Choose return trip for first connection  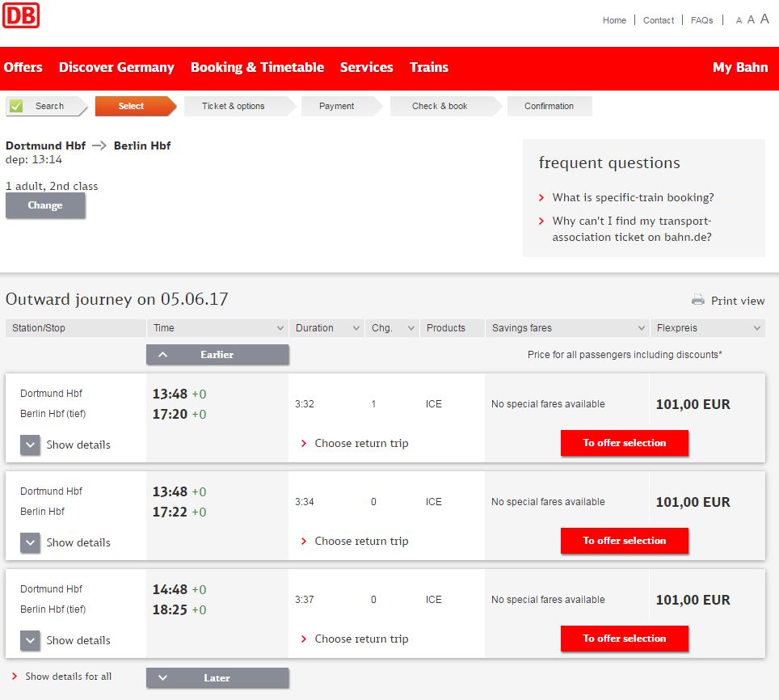click(x=360, y=443)
